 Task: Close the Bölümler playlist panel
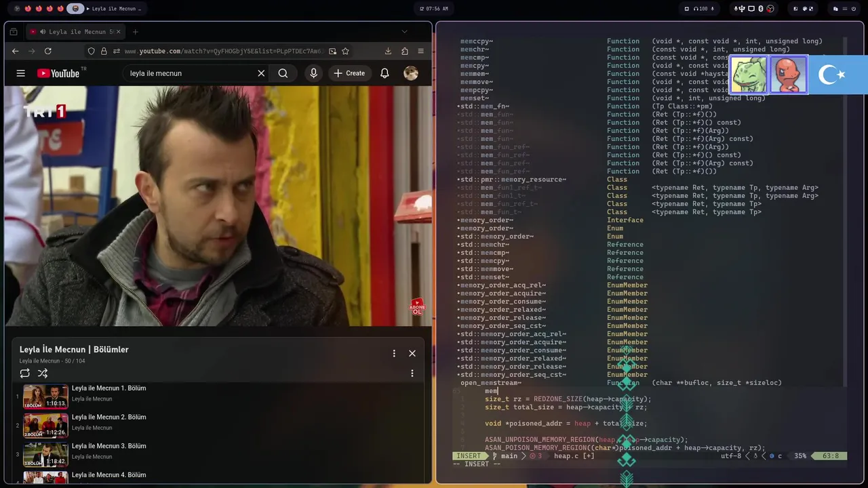click(412, 353)
